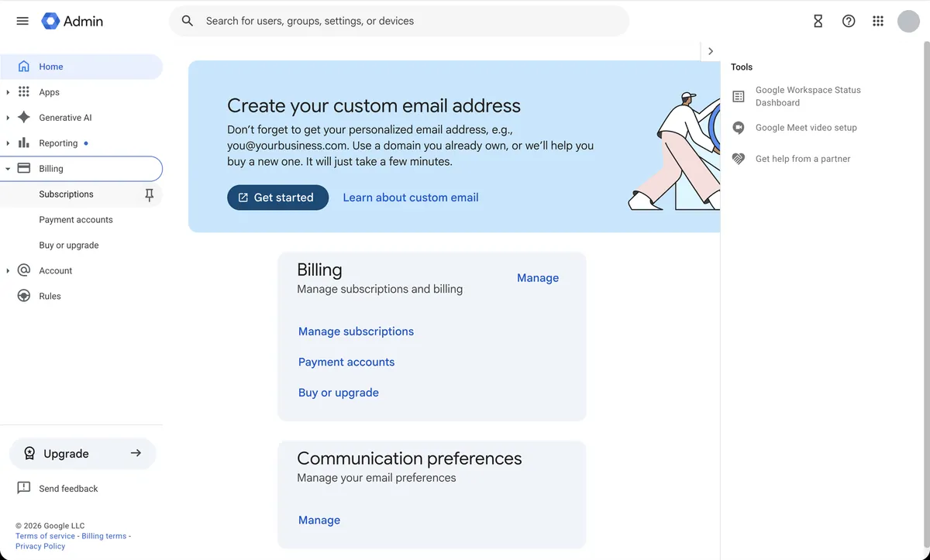The width and height of the screenshot is (930, 560).
Task: Open Manage subscriptions link
Action: point(356,332)
